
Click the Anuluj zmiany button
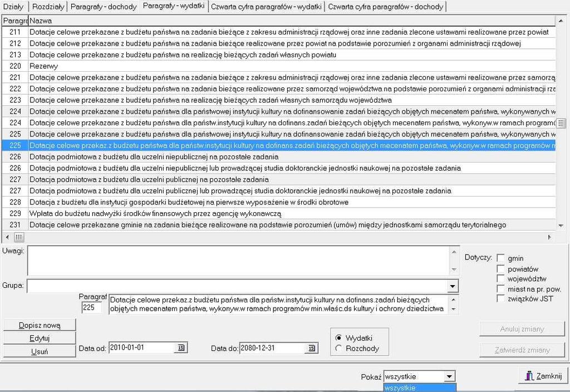pyautogui.click(x=522, y=329)
